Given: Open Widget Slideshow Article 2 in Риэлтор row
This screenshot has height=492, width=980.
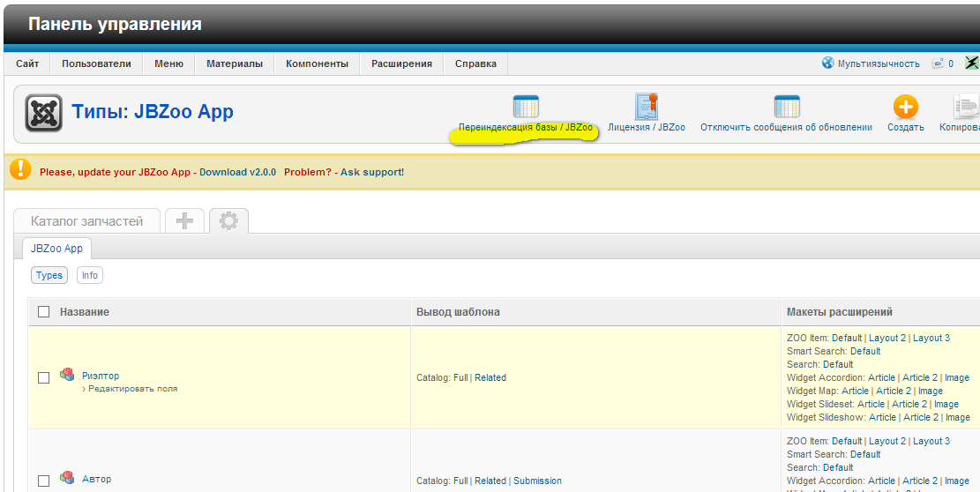Looking at the screenshot, I should pyautogui.click(x=921, y=417).
